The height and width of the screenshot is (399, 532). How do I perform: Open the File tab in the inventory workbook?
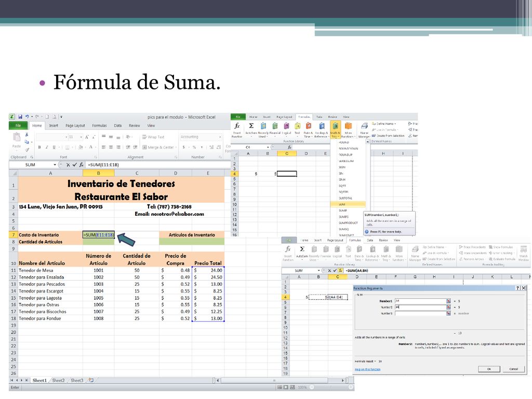(x=18, y=126)
